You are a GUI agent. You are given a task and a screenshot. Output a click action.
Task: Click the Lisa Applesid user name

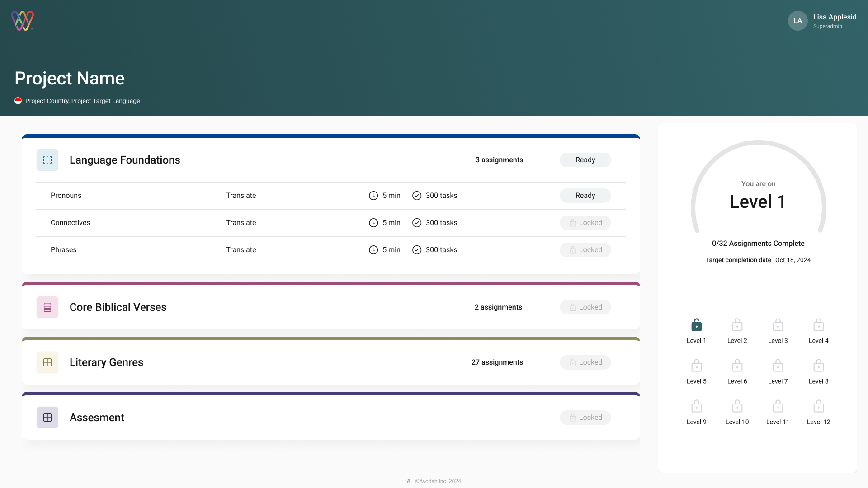pos(835,17)
